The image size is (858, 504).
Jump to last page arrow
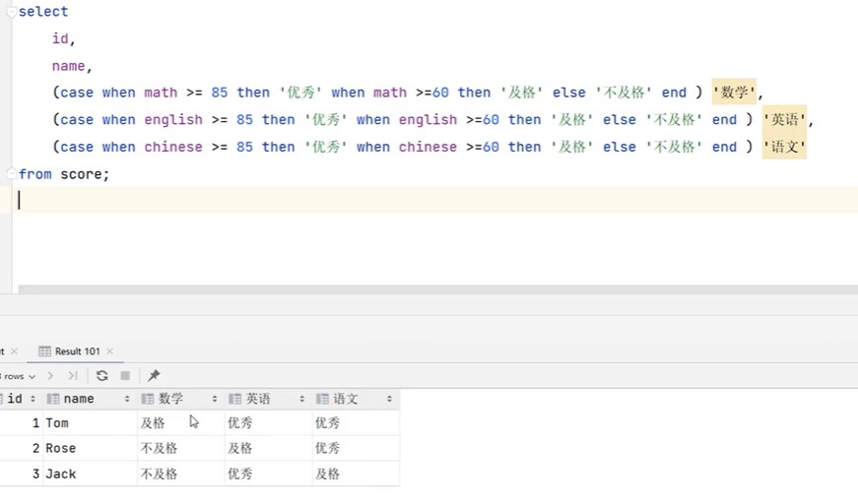pos(73,376)
